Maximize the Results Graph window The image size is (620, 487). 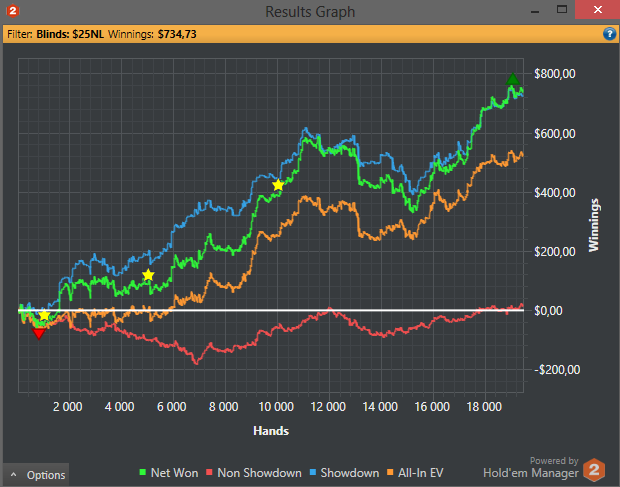click(562, 9)
